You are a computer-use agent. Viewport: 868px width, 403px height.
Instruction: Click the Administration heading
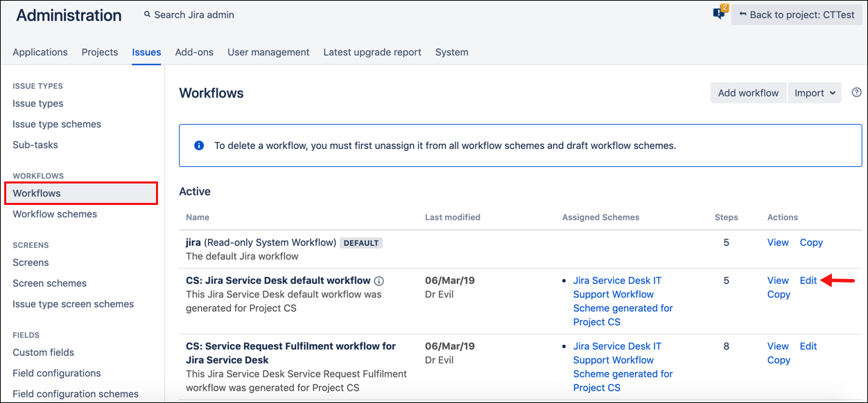(x=69, y=15)
